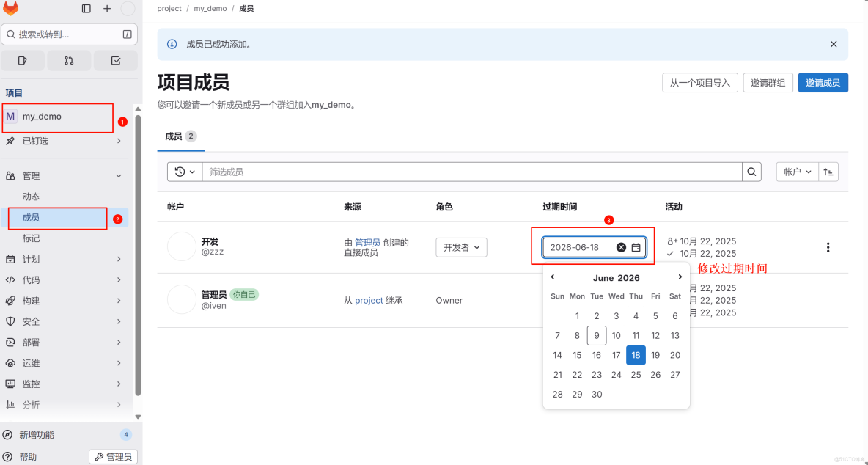Screen dimensions: 868x465
Task: Clear the expiration date with the X icon
Action: click(x=622, y=247)
